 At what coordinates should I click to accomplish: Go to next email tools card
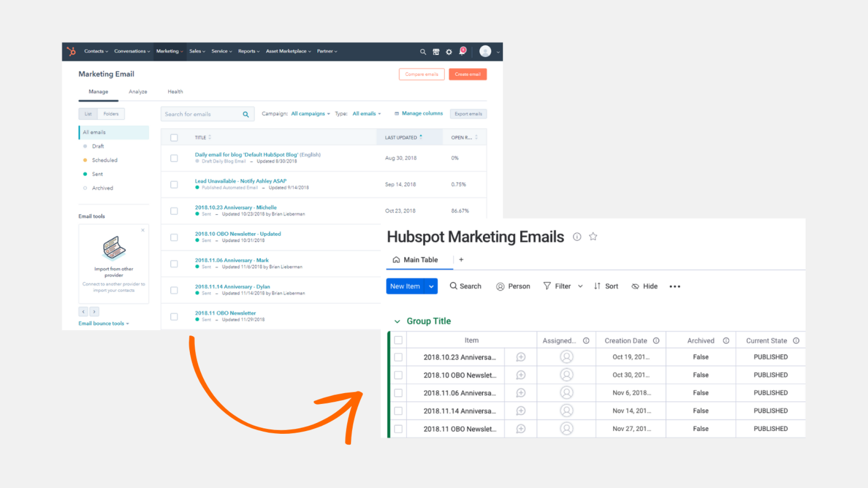[x=94, y=312]
